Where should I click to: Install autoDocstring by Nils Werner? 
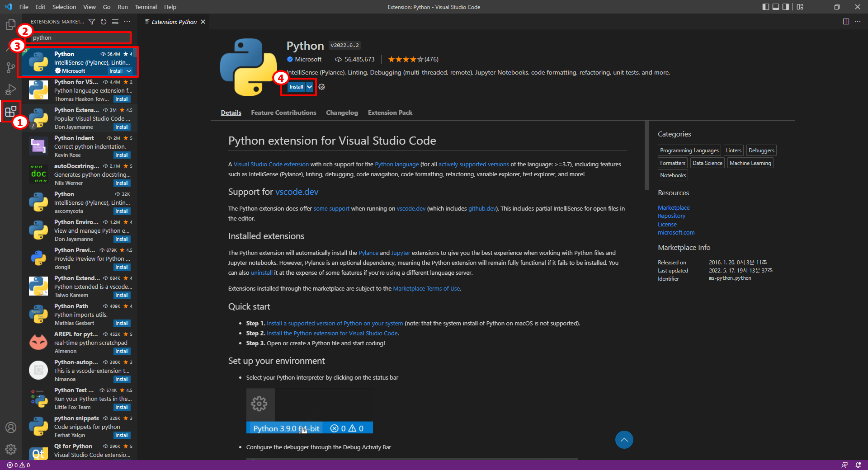coord(122,183)
